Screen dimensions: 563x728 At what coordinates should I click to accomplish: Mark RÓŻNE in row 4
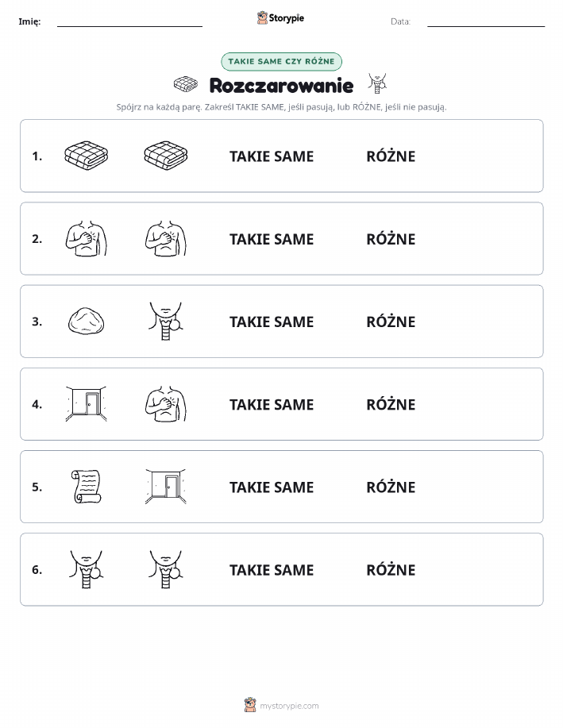pos(391,404)
